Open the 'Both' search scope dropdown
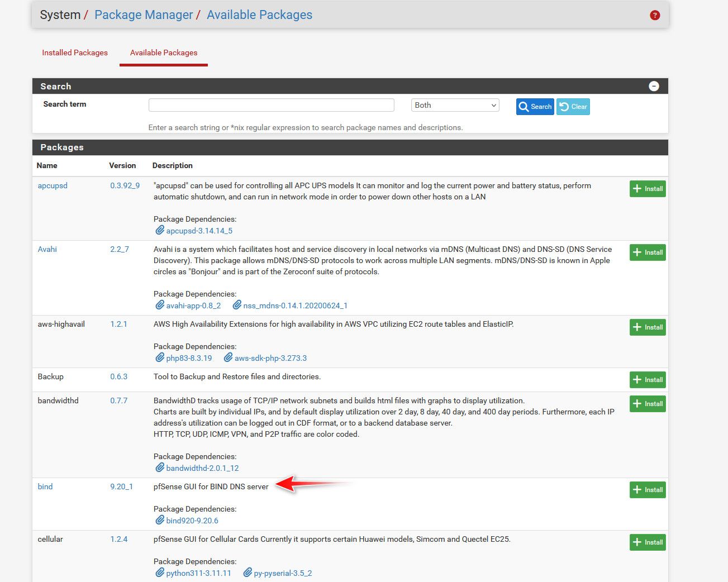Image resolution: width=728 pixels, height=582 pixels. 455,105
